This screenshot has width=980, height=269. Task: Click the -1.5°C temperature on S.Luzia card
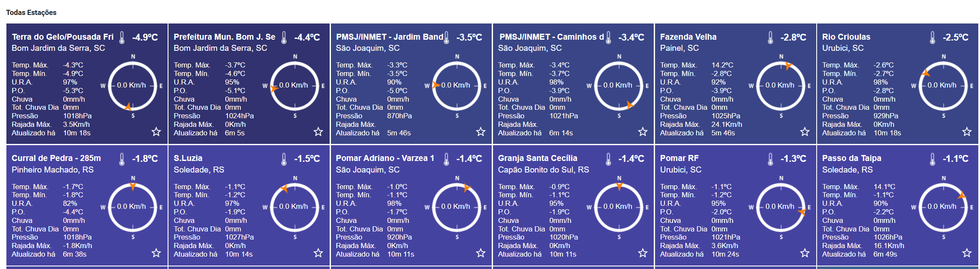pos(307,159)
